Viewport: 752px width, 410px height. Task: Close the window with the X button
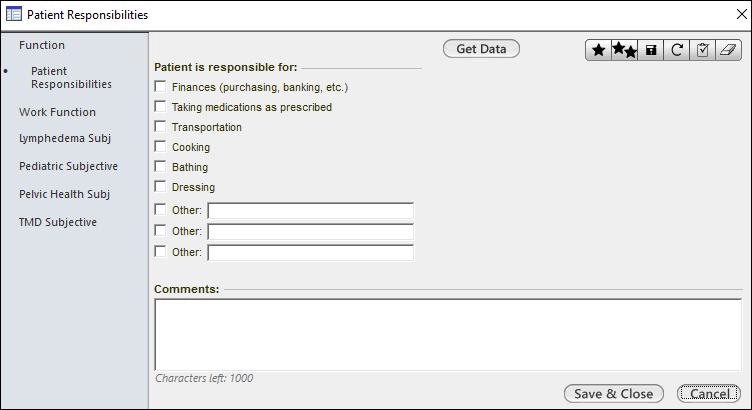coord(741,14)
